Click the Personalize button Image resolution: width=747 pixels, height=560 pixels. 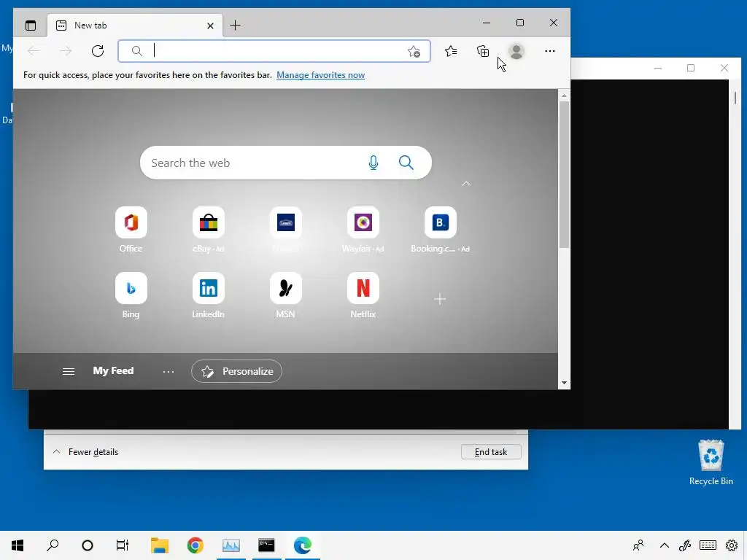pyautogui.click(x=237, y=371)
